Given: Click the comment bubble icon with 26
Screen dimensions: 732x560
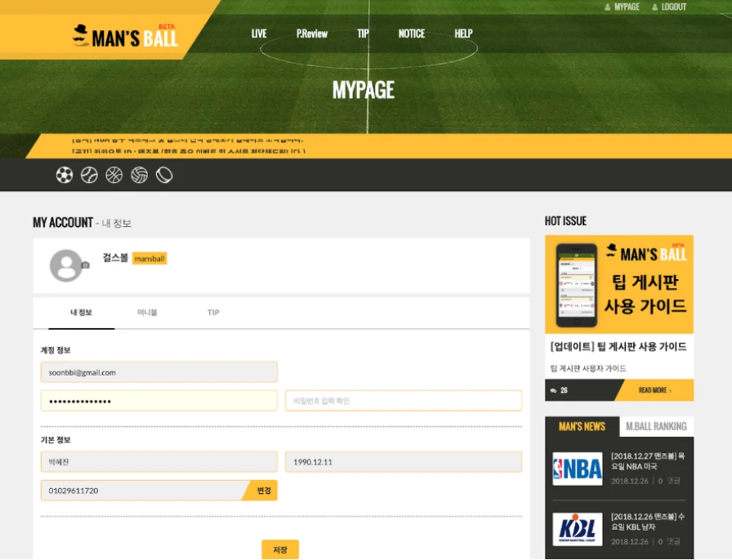Looking at the screenshot, I should click(554, 390).
